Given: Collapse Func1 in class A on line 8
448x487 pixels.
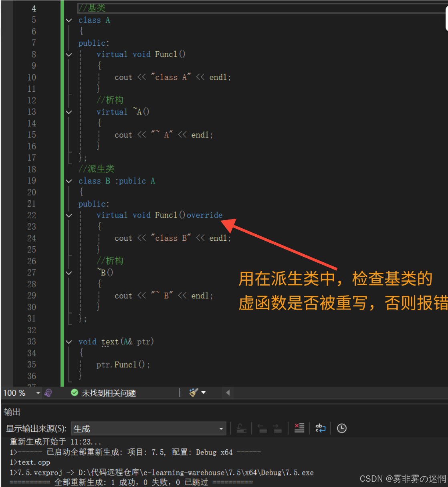Looking at the screenshot, I should (x=69, y=54).
